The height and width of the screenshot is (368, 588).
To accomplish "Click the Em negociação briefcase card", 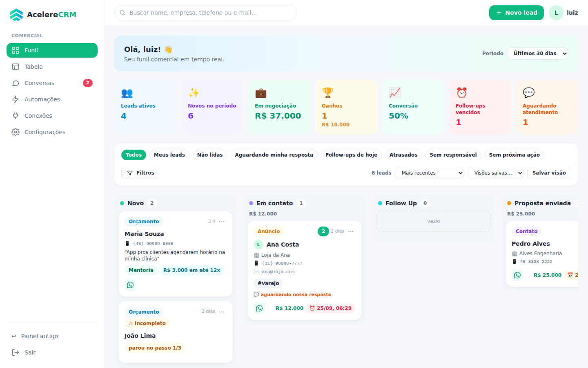I will pyautogui.click(x=279, y=107).
